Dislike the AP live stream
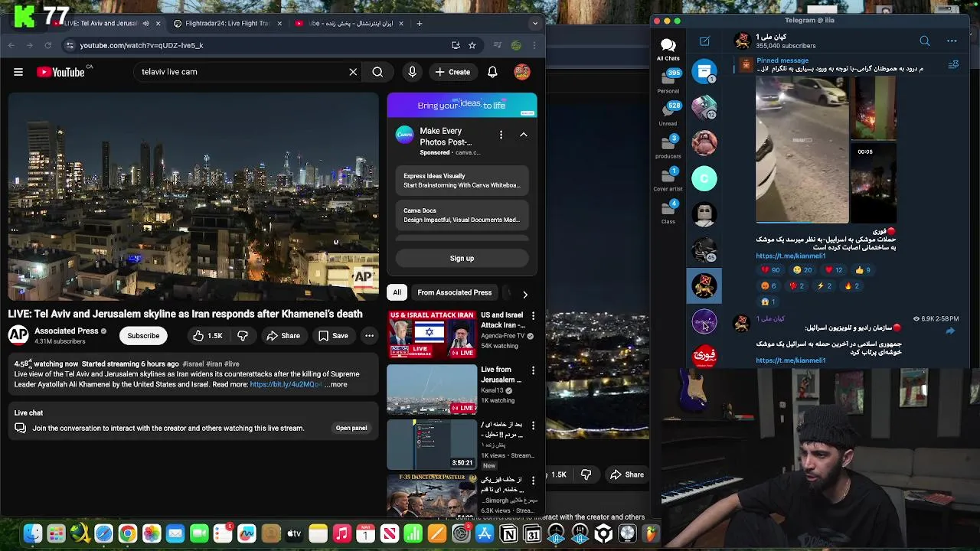 pos(243,336)
